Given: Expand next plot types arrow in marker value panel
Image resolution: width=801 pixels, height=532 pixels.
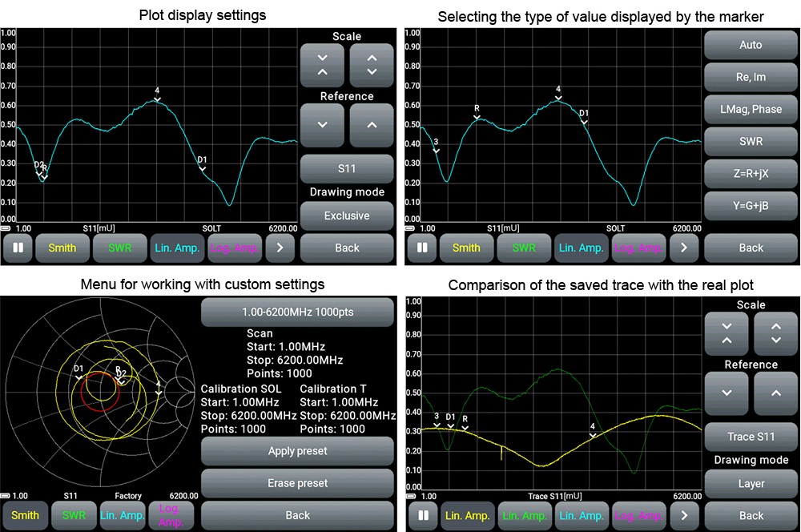Looking at the screenshot, I should [x=683, y=248].
